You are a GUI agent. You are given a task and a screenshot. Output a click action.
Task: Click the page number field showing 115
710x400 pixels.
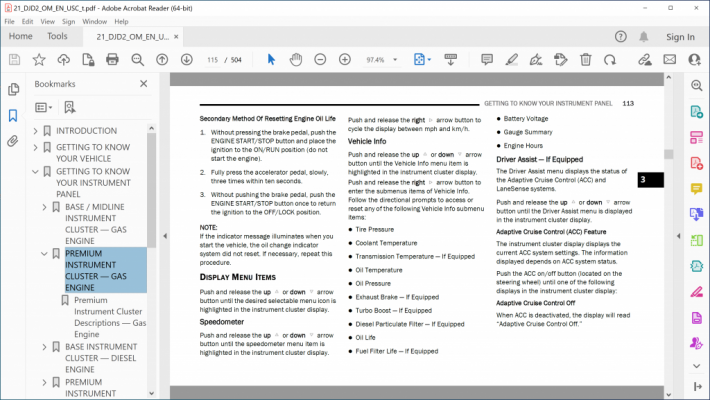tap(212, 60)
